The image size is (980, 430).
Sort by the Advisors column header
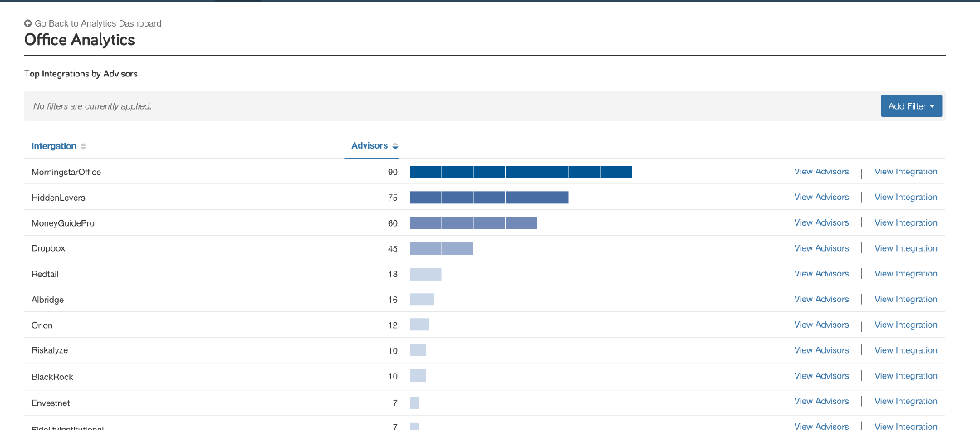click(x=370, y=145)
